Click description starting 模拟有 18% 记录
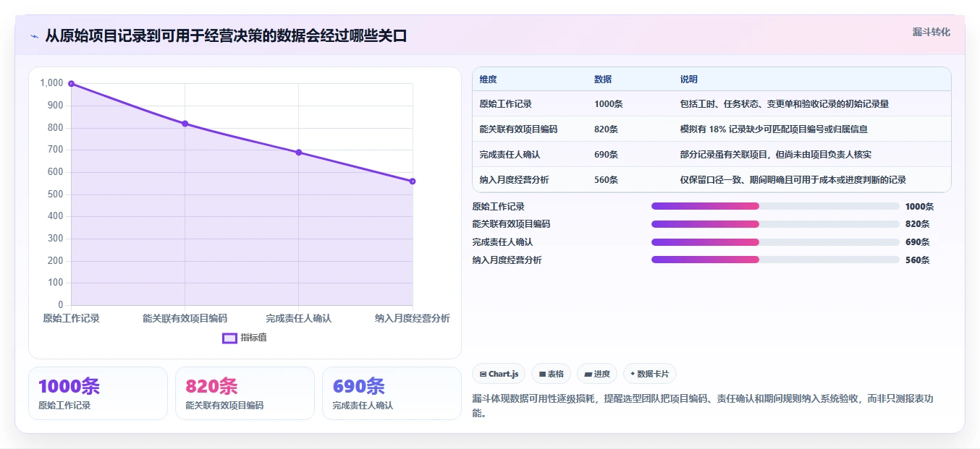Screen dimensions: 980x449 point(773,129)
